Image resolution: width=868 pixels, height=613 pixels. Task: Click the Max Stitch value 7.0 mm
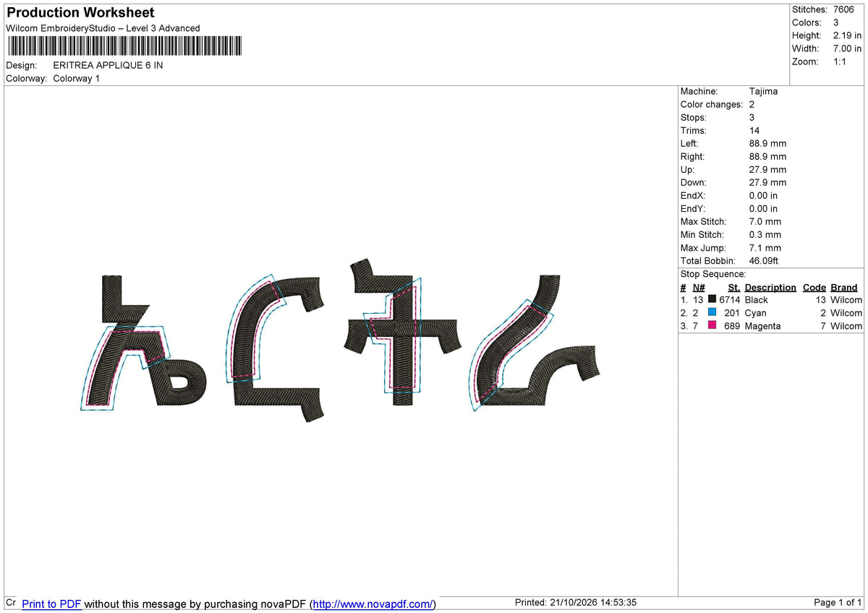click(x=765, y=221)
